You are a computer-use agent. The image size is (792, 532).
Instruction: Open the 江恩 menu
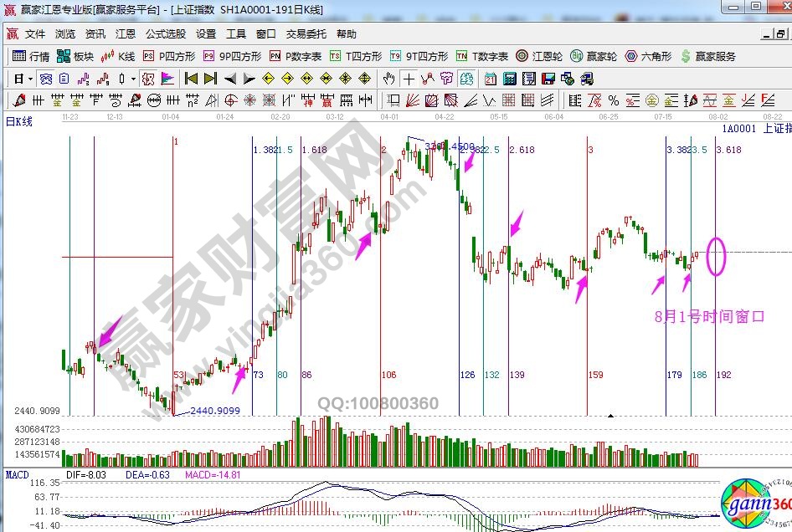pyautogui.click(x=126, y=34)
